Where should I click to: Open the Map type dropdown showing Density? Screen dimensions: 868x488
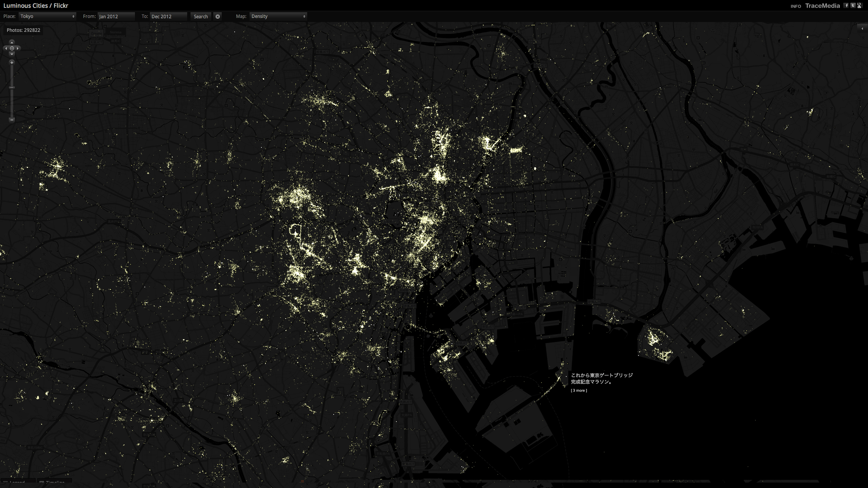point(278,16)
